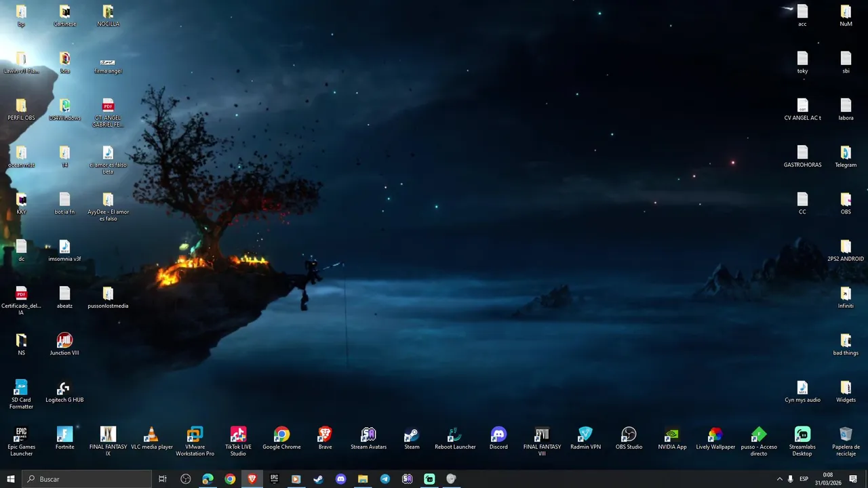Open VLC media player desktop shortcut
The width and height of the screenshot is (868, 488).
pos(151,439)
